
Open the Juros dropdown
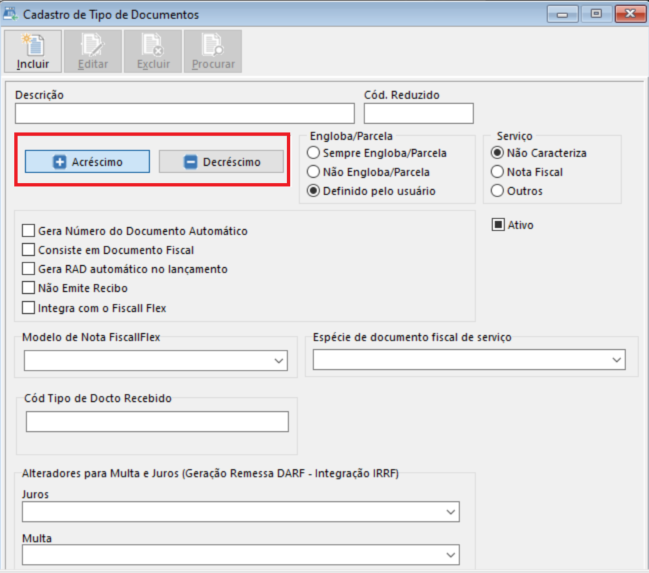(240, 512)
